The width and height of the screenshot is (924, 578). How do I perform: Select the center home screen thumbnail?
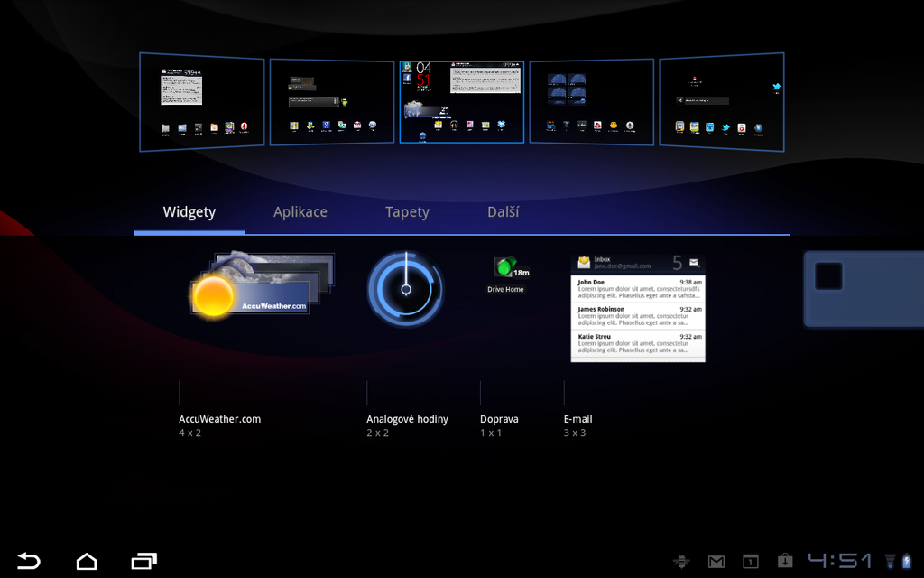coord(462,101)
